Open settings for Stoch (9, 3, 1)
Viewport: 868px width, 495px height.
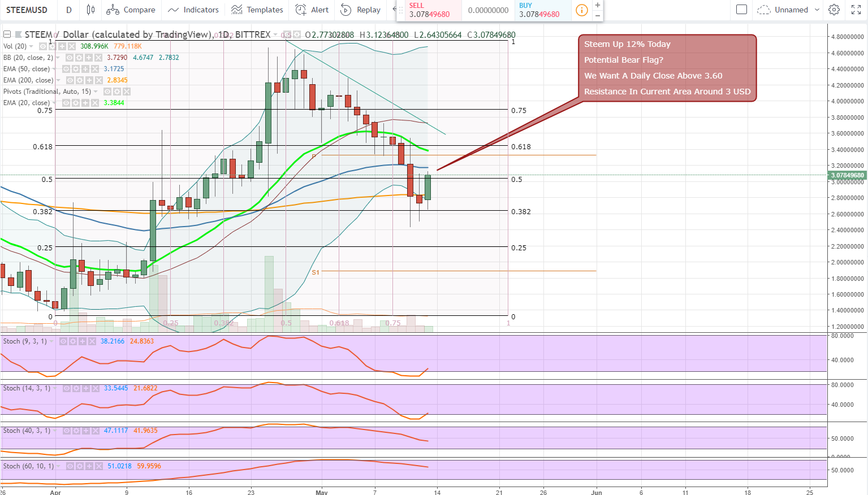[x=73, y=341]
